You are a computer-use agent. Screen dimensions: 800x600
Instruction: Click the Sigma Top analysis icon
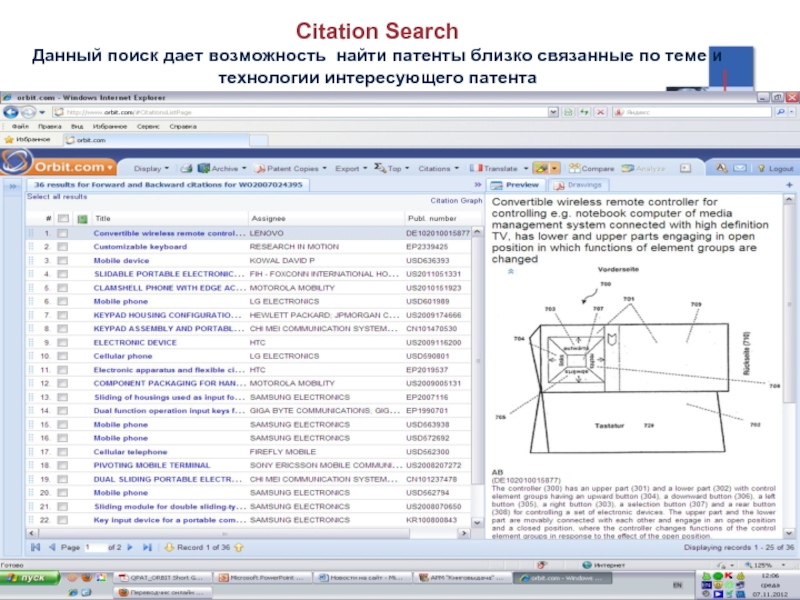tap(380, 167)
